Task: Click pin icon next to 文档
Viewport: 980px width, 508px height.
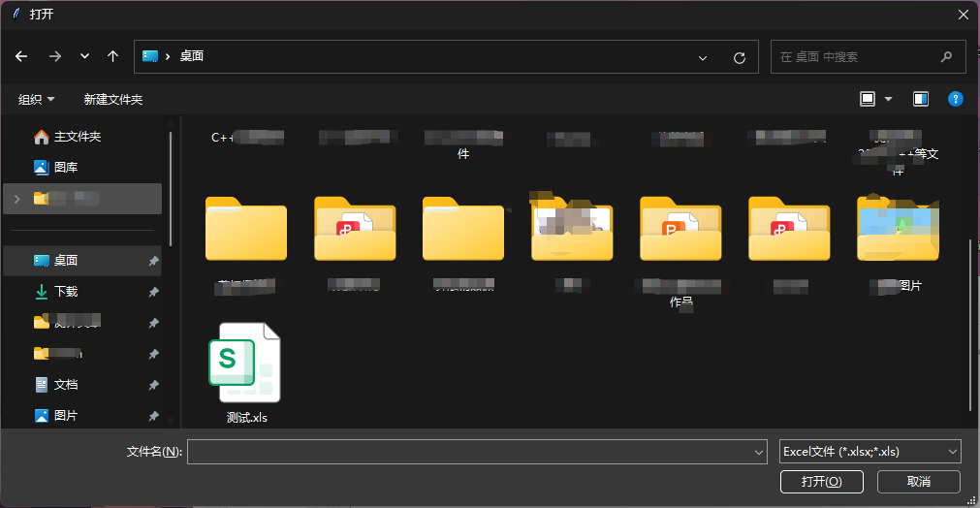Action: click(153, 386)
